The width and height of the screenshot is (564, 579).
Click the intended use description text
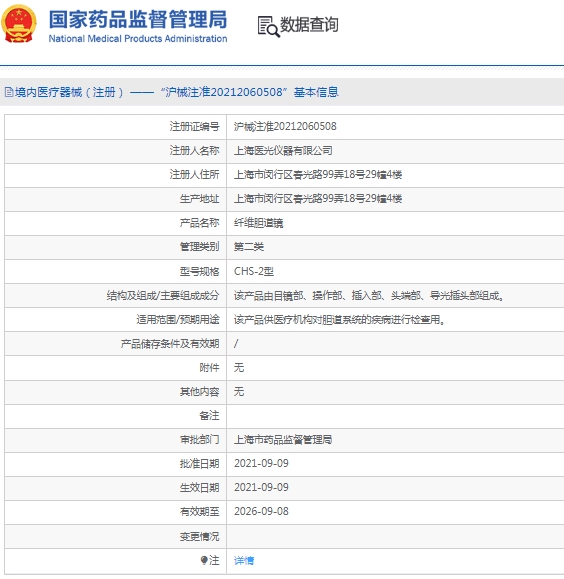click(x=339, y=319)
